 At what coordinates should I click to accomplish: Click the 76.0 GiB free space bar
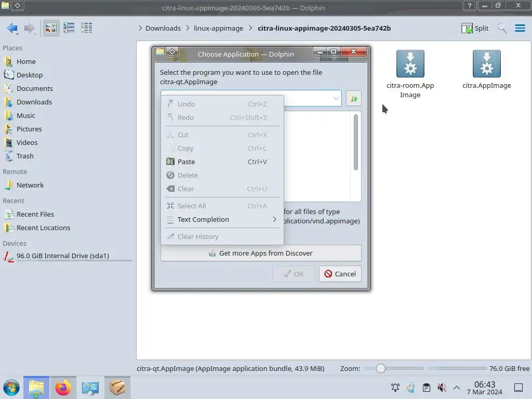pos(457,368)
